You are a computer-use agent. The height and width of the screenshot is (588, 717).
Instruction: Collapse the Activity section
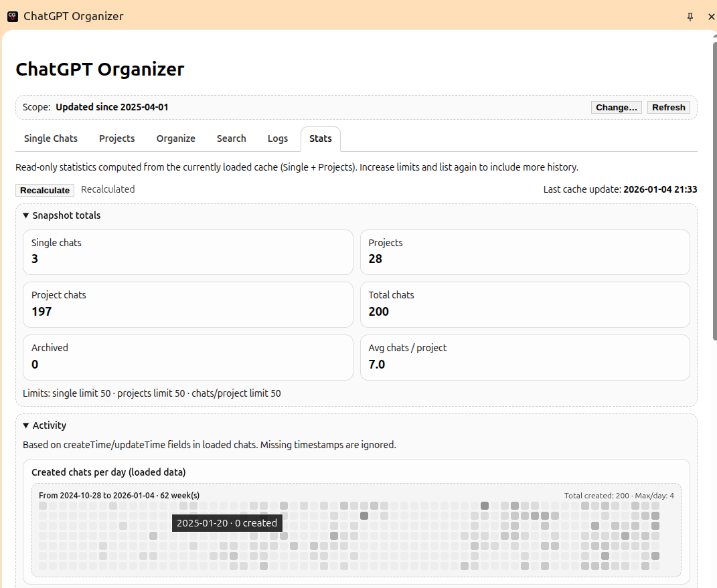point(44,425)
